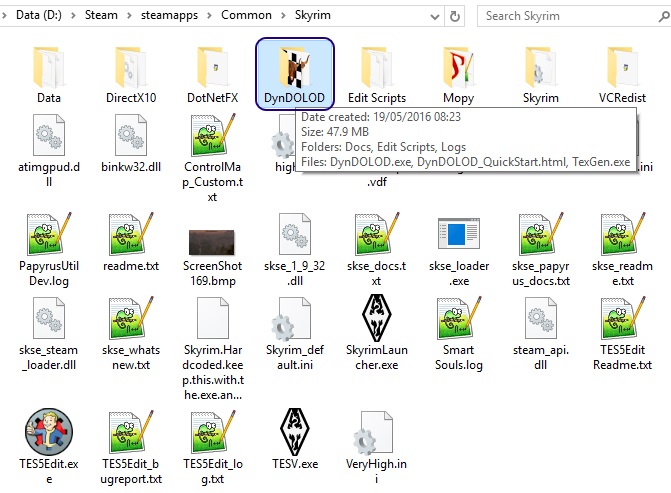Expand chevron after Data (D:)
The image size is (671, 493).
(x=73, y=15)
